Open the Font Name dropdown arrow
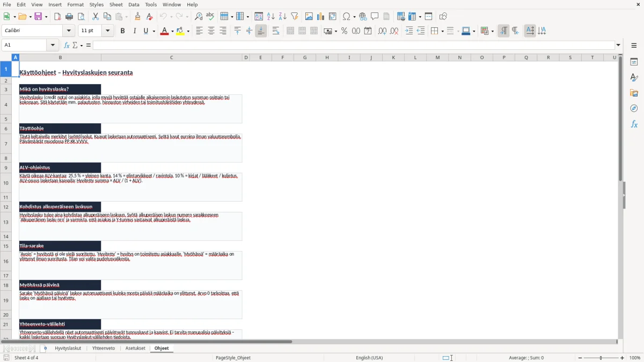 [x=69, y=31]
